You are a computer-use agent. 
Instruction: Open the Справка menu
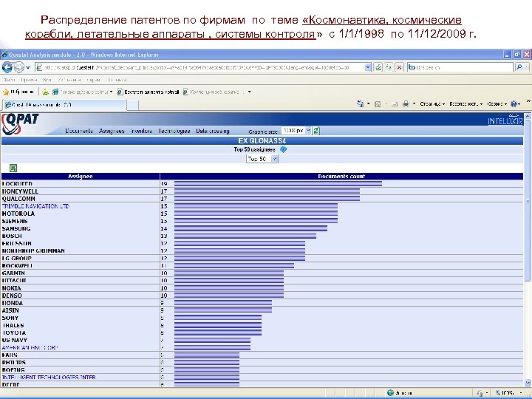point(117,80)
